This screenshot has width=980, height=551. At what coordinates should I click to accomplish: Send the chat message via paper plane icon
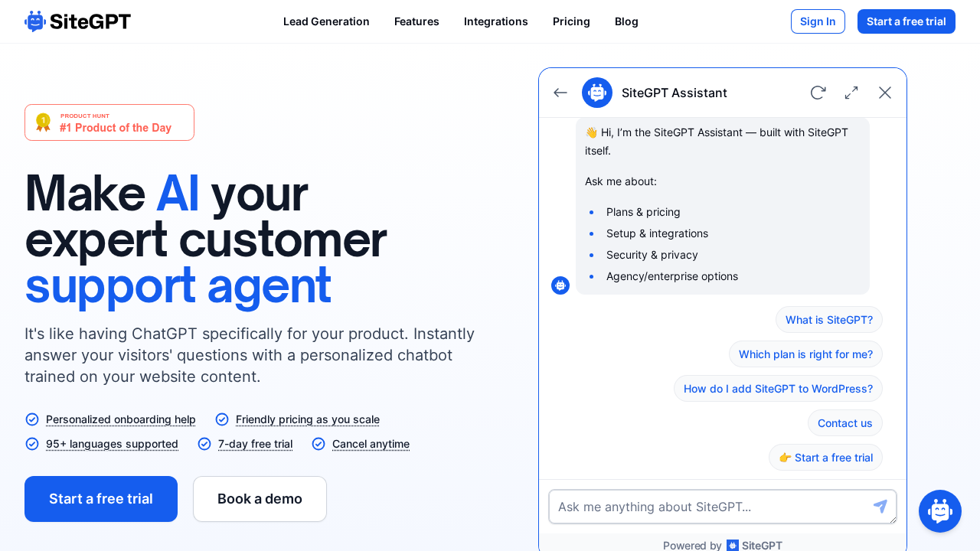tap(880, 507)
